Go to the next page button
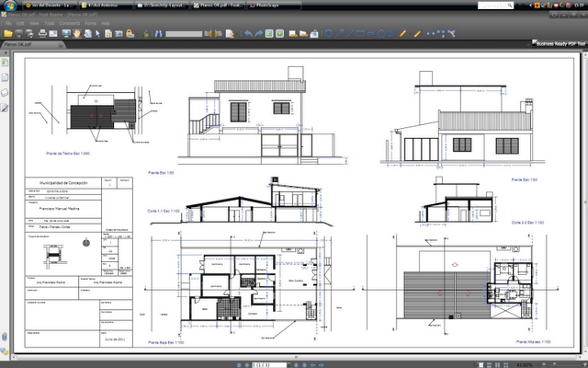 coord(296,365)
